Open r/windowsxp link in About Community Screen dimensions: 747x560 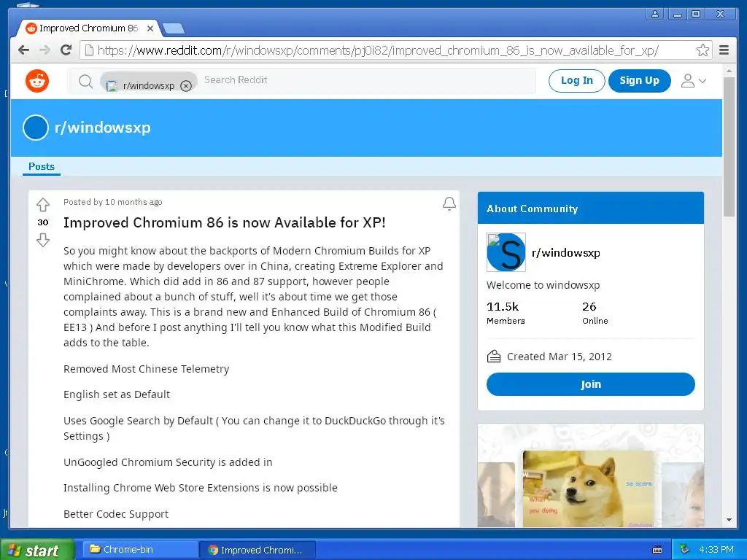[565, 253]
